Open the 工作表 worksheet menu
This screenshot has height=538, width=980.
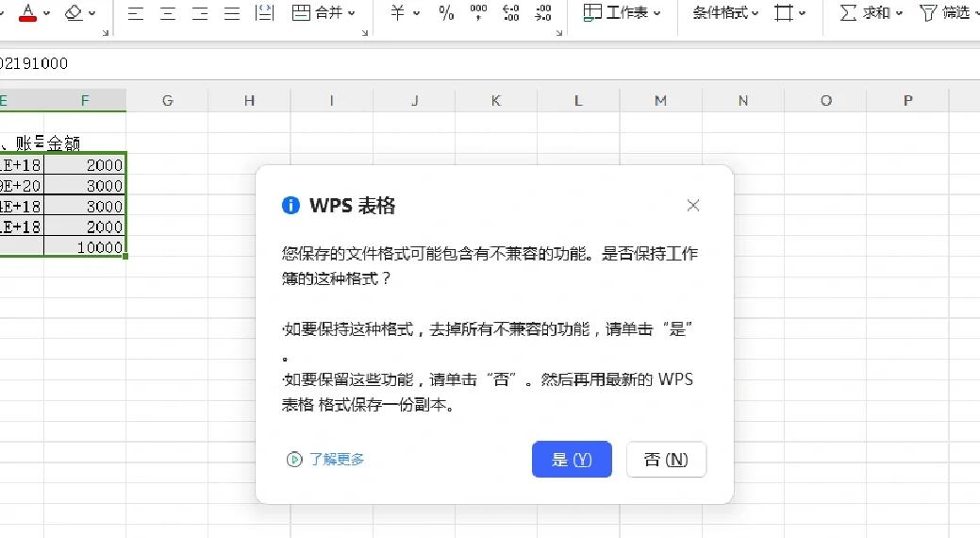point(623,12)
